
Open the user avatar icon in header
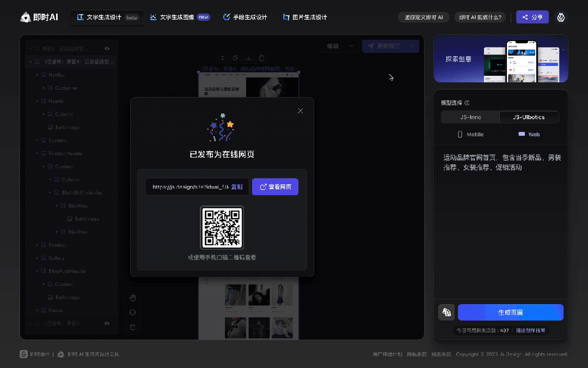pos(561,17)
